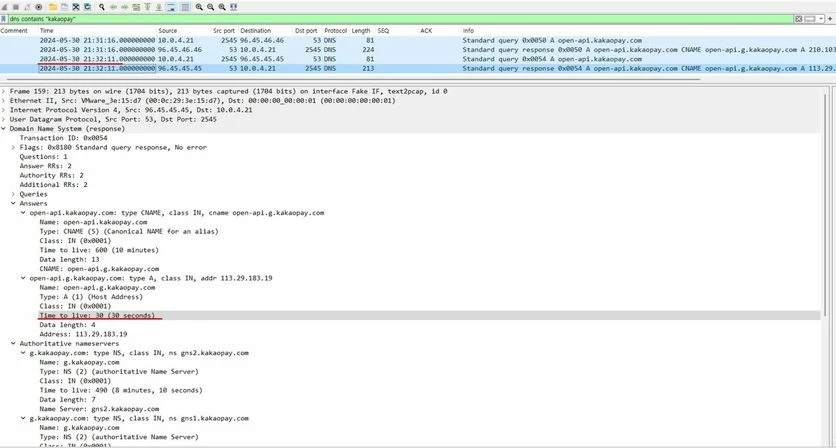This screenshot has width=836, height=448.
Task: Collapse the open-api.g.kakaopay.com type A record
Action: coord(23,278)
